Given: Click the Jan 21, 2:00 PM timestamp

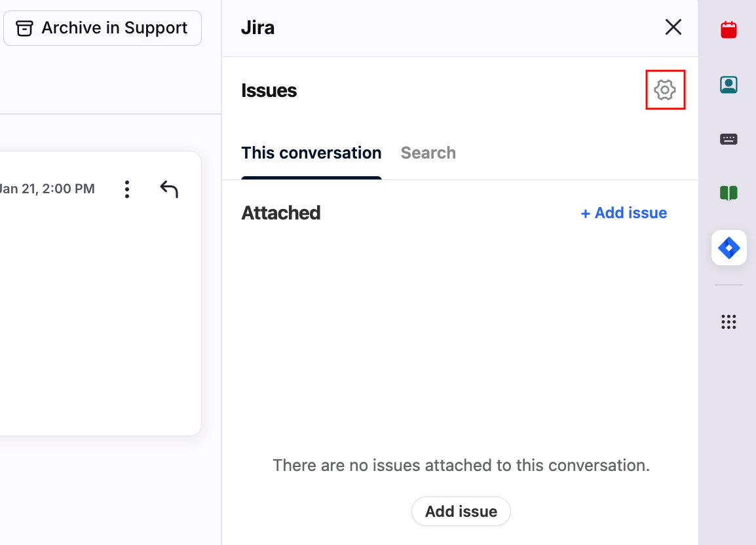Looking at the screenshot, I should [x=47, y=189].
